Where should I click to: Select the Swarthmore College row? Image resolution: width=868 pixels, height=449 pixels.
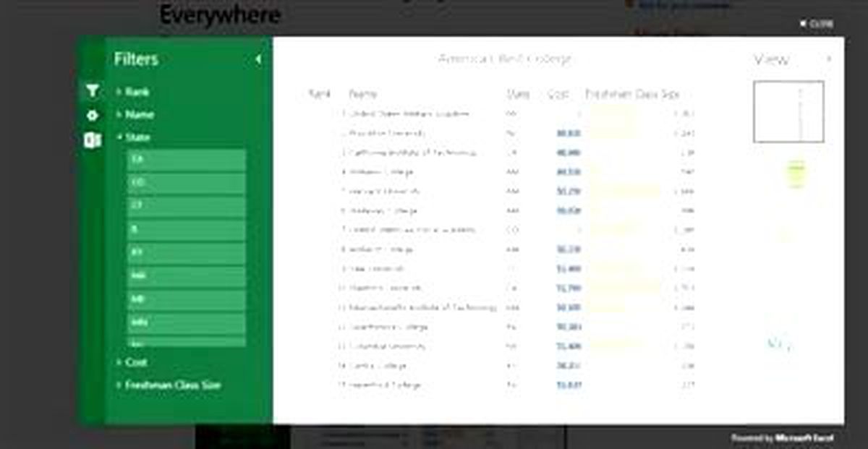pos(499,327)
